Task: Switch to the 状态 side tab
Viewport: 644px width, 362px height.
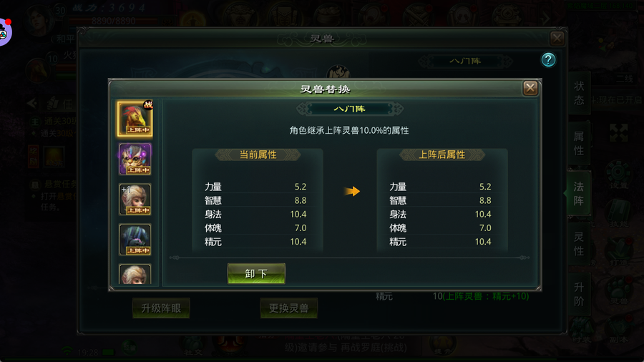Action: [579, 93]
